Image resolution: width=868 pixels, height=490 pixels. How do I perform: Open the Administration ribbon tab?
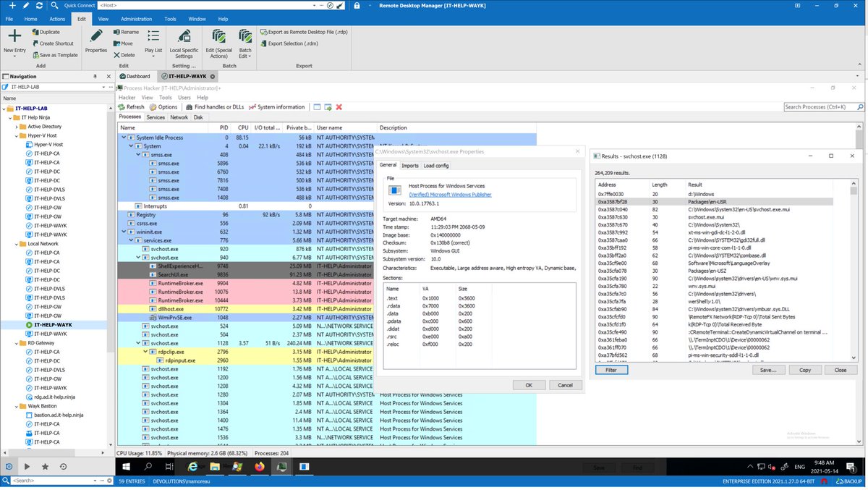136,19
